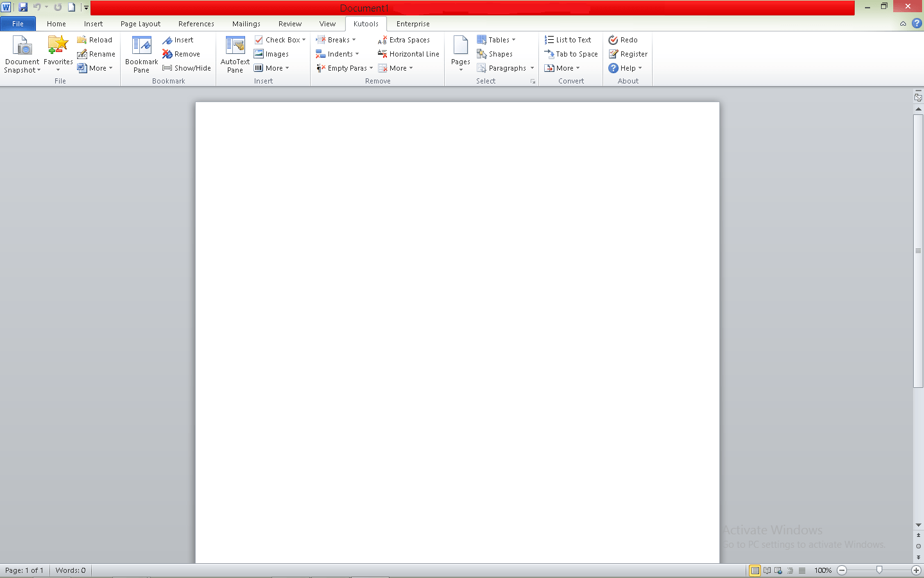Image resolution: width=924 pixels, height=578 pixels.
Task: Switch to Draft view
Action: [802, 570]
